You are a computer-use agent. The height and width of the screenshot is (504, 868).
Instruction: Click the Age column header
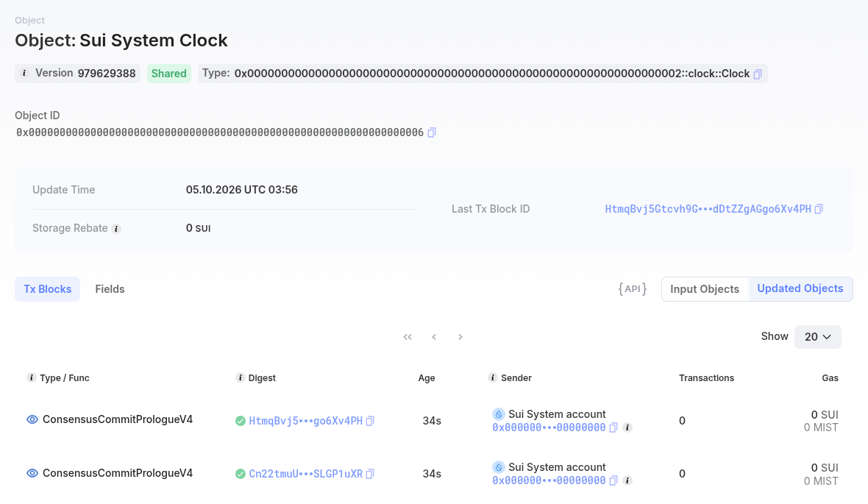point(426,377)
